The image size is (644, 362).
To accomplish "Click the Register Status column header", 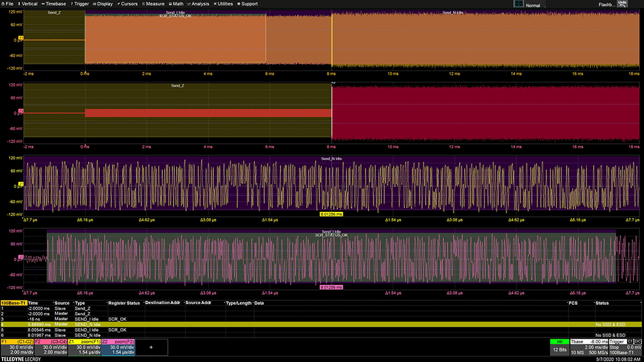I will [x=125, y=303].
